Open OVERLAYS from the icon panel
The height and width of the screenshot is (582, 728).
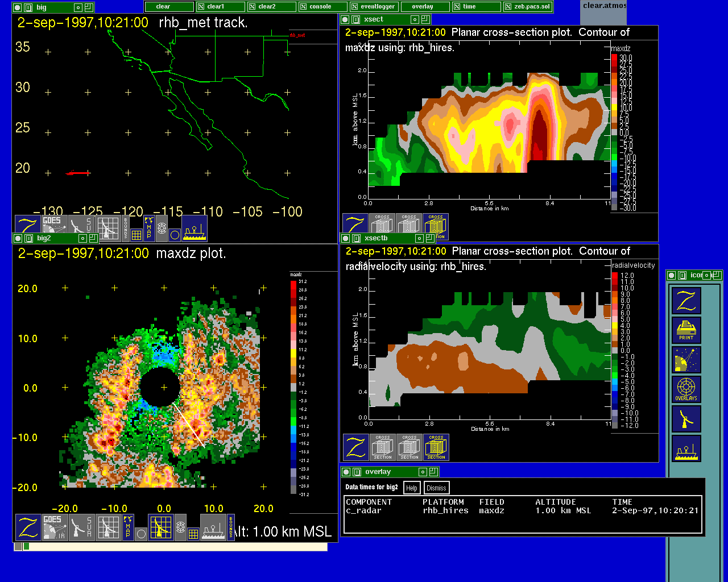pyautogui.click(x=686, y=389)
